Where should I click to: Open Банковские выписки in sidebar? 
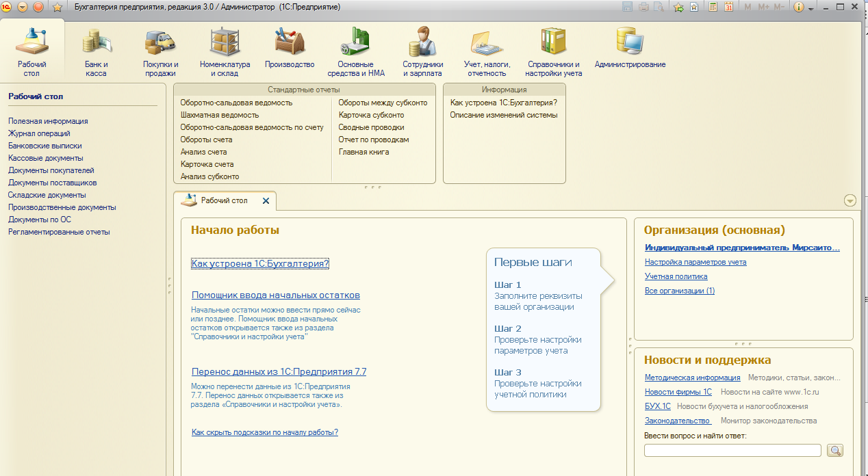(x=45, y=146)
